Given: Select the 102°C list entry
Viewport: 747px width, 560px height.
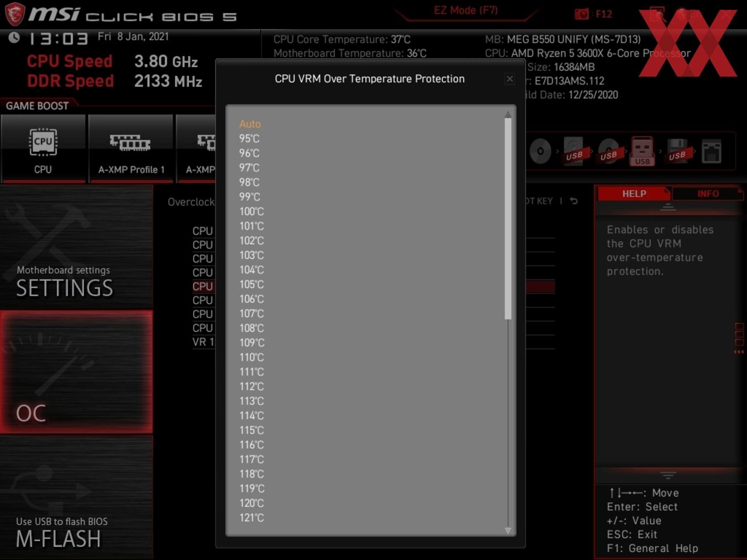Looking at the screenshot, I should pyautogui.click(x=252, y=240).
